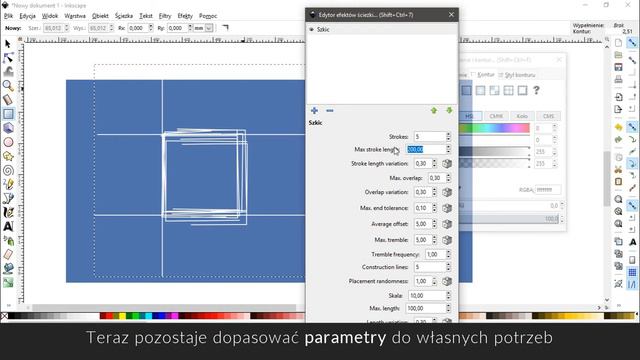Image resolution: width=640 pixels, height=360 pixels.
Task: Randomize Max. tremble dice button
Action: pyautogui.click(x=447, y=240)
